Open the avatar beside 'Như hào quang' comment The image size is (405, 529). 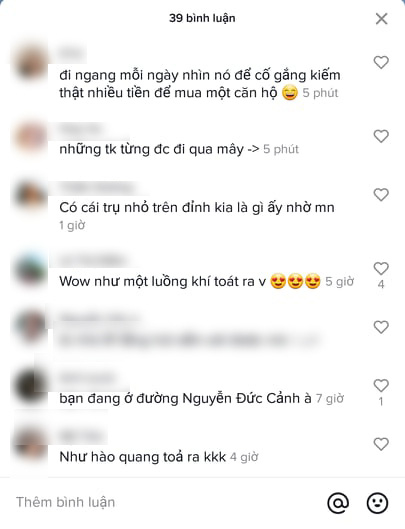tap(31, 445)
